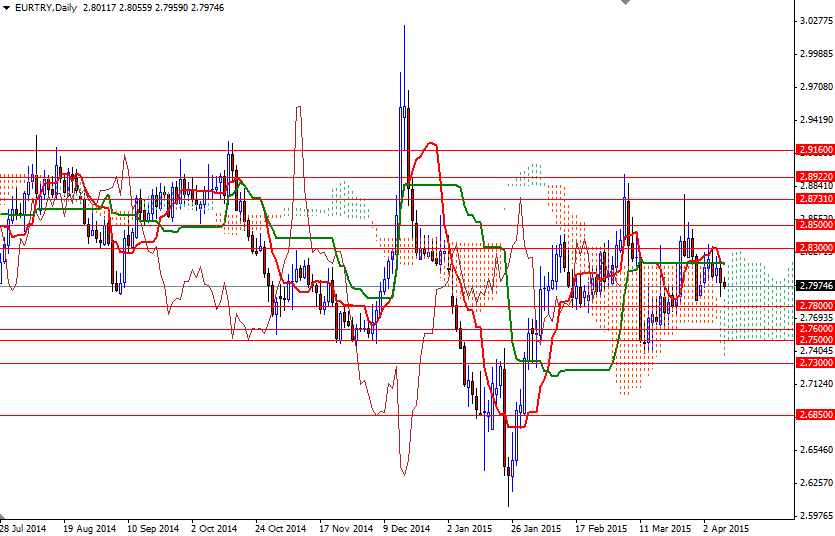This screenshot has height=536, width=835.
Task: Click the 19 Aug 2014 date label
Action: [89, 529]
